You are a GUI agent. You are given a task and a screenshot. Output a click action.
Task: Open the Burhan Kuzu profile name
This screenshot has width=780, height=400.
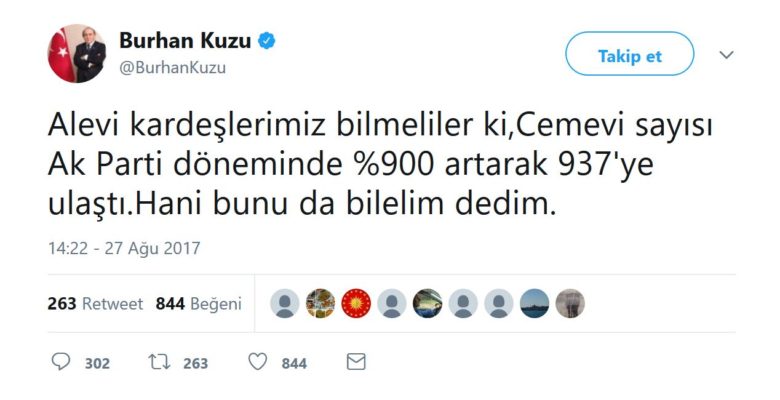[185, 41]
